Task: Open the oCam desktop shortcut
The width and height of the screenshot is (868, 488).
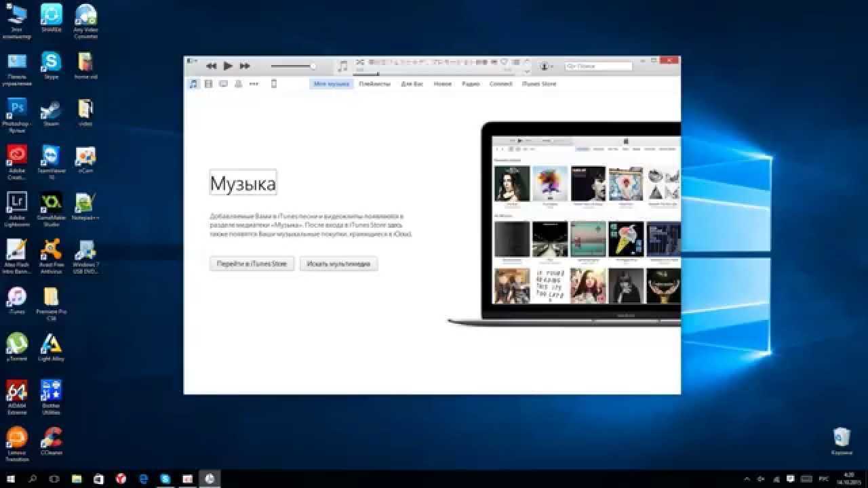Action: [x=85, y=160]
